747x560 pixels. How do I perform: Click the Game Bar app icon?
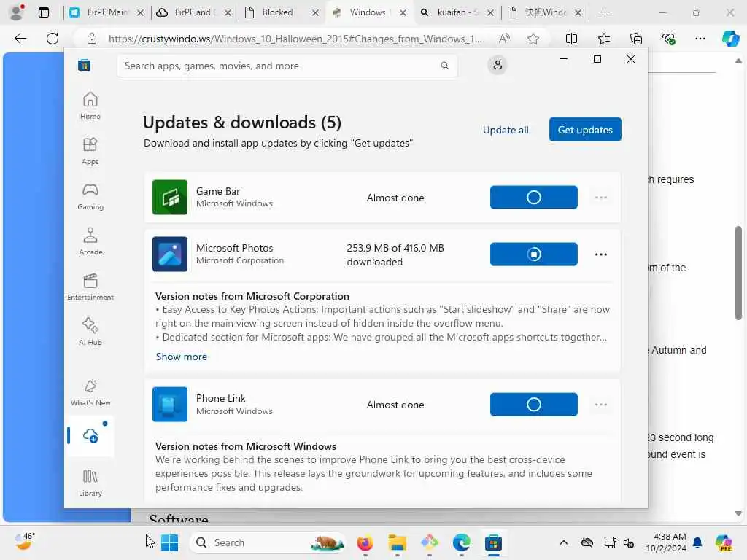pyautogui.click(x=169, y=197)
